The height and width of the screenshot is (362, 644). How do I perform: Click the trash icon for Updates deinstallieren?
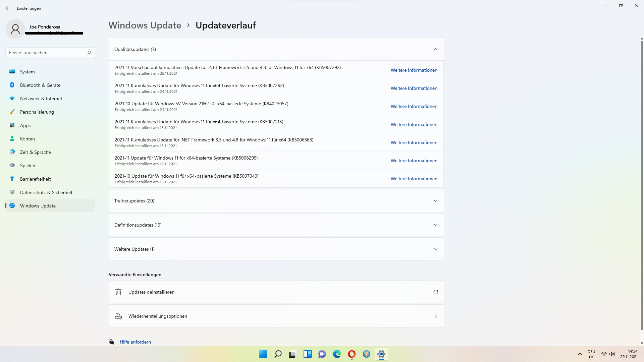118,292
